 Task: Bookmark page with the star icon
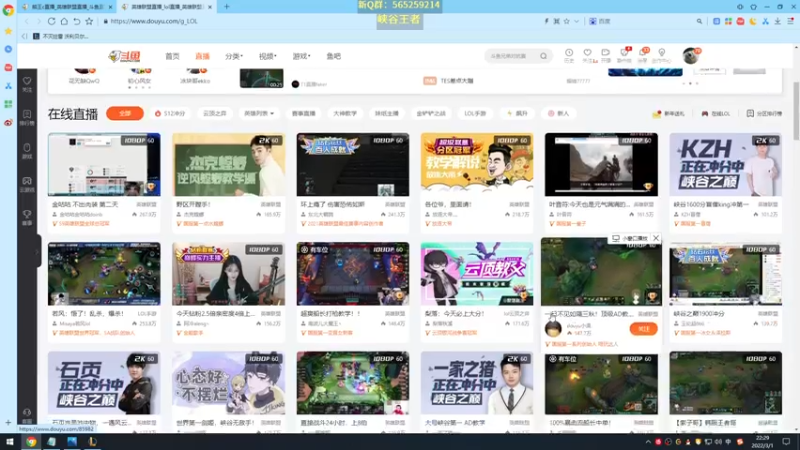pyautogui.click(x=89, y=21)
